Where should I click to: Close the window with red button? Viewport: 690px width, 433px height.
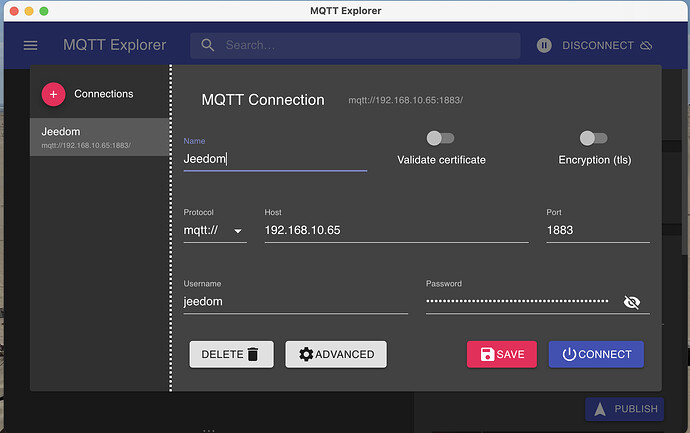[x=14, y=11]
